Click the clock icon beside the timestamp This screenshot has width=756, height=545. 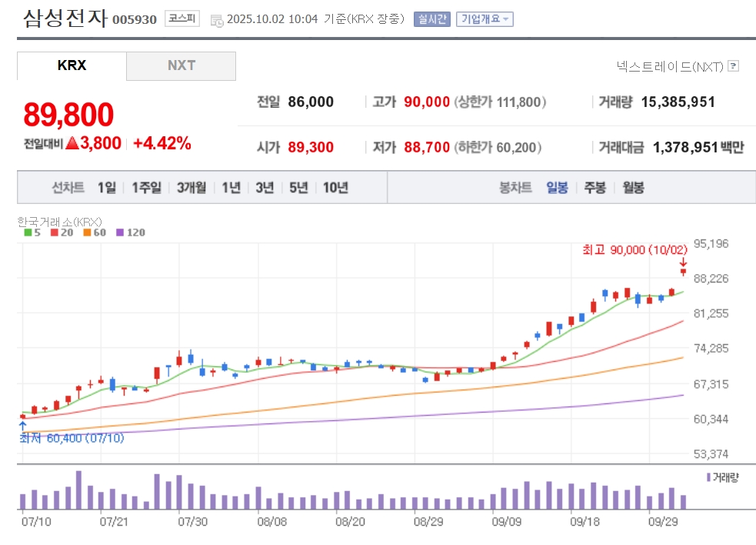216,20
